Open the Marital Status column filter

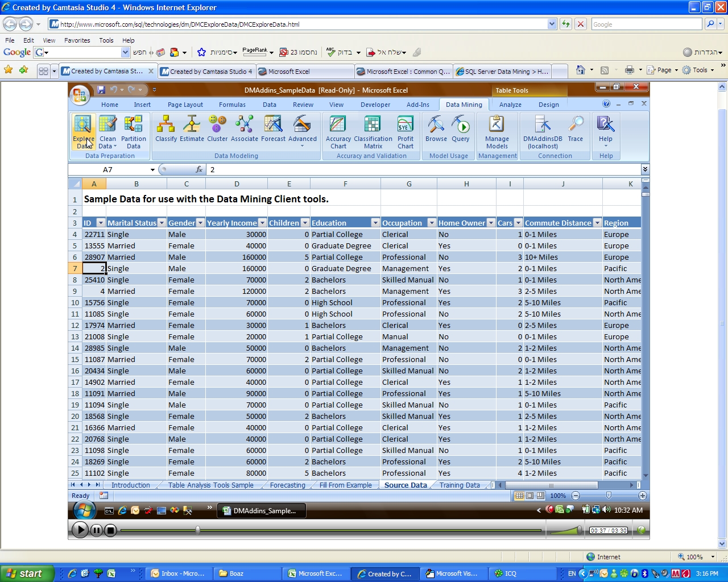[x=162, y=223]
